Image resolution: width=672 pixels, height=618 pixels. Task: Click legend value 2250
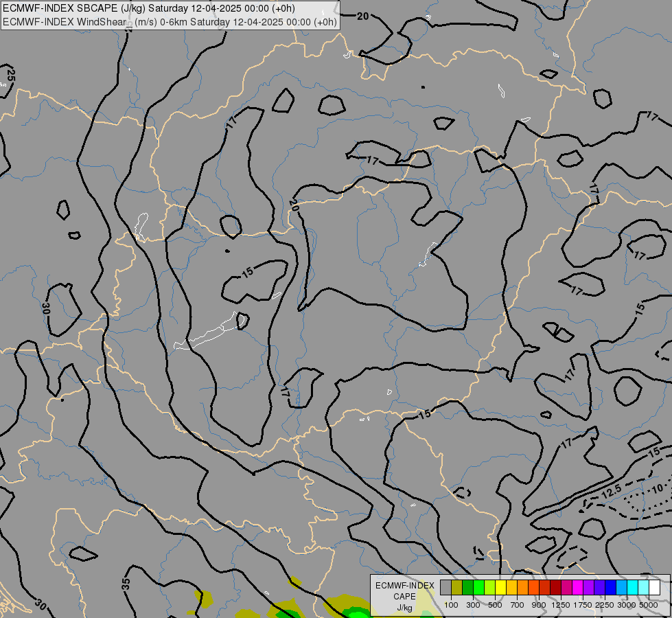(605, 605)
